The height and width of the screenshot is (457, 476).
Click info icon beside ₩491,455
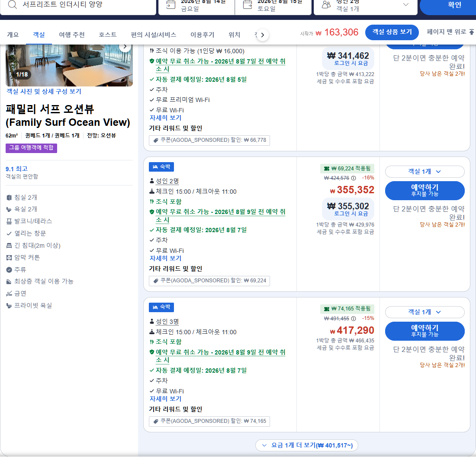point(354,319)
